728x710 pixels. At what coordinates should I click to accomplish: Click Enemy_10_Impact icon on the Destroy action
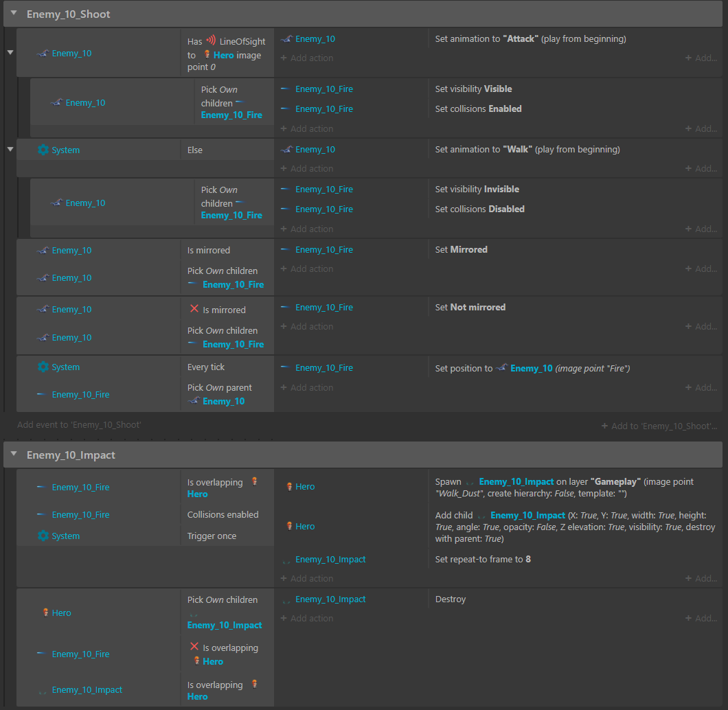pos(287,599)
